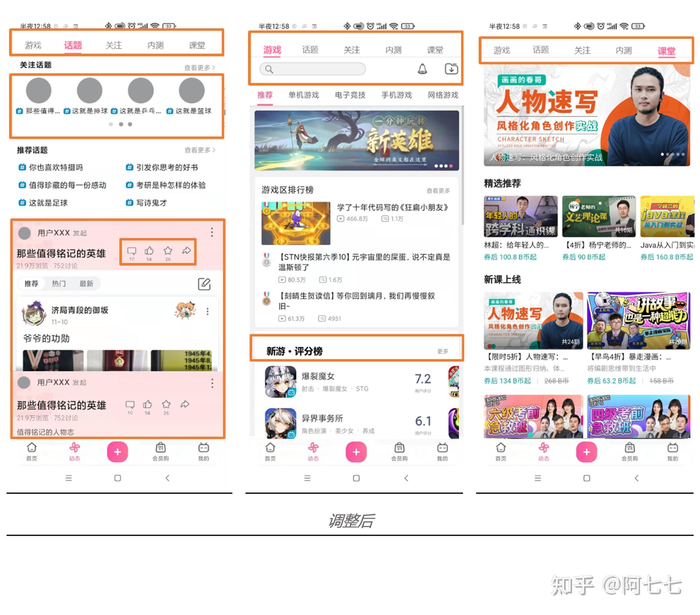This screenshot has width=700, height=615.
Task: Switch to the 课堂 tab
Action: (x=666, y=50)
